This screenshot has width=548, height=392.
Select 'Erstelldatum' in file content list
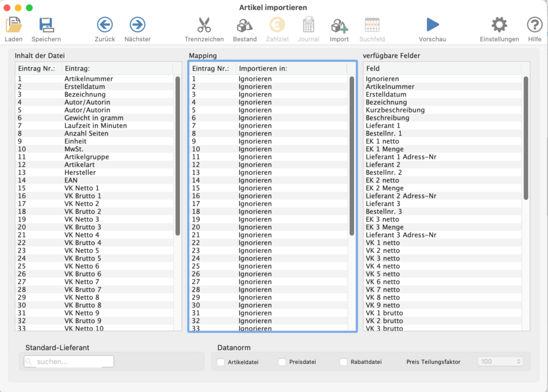click(85, 87)
